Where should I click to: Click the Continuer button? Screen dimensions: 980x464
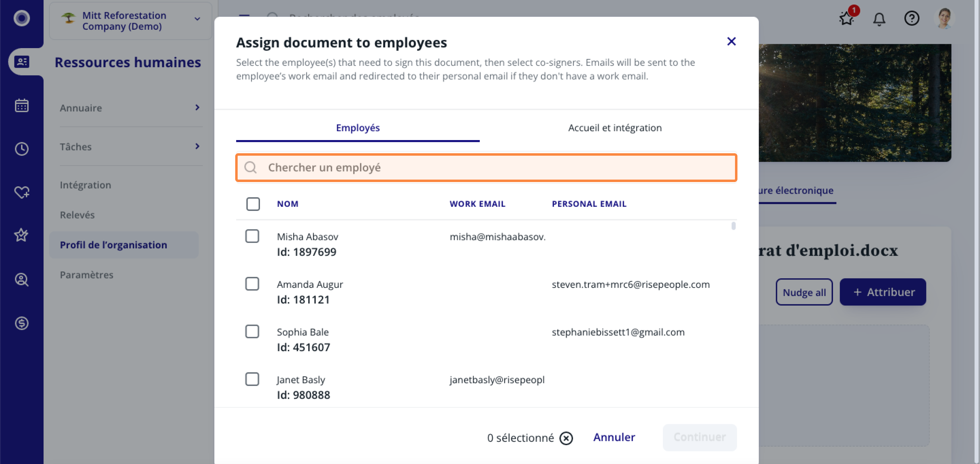pos(699,437)
